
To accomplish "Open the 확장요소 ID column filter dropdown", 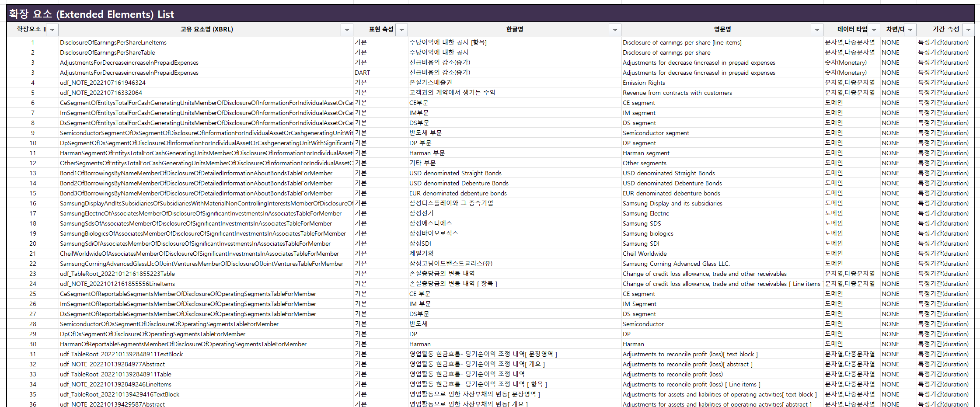I will tap(52, 30).
